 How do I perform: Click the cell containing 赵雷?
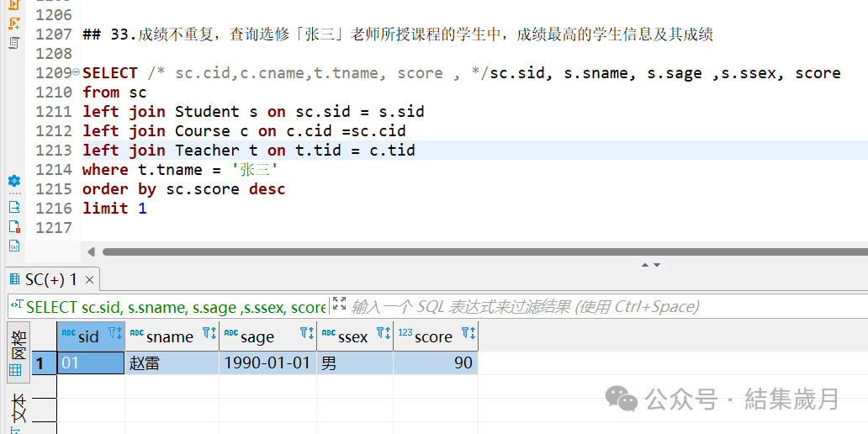[x=172, y=363]
